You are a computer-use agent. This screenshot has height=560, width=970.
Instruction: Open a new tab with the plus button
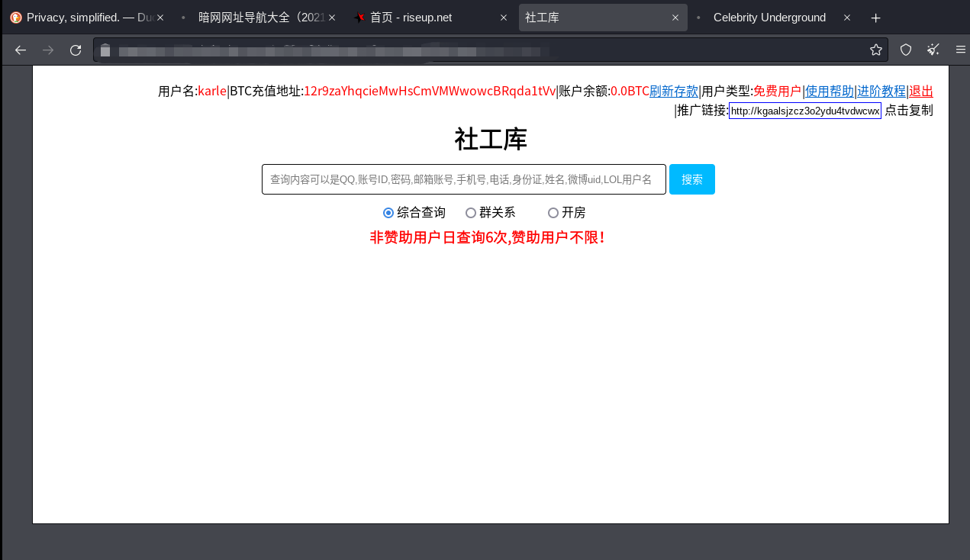(x=875, y=18)
